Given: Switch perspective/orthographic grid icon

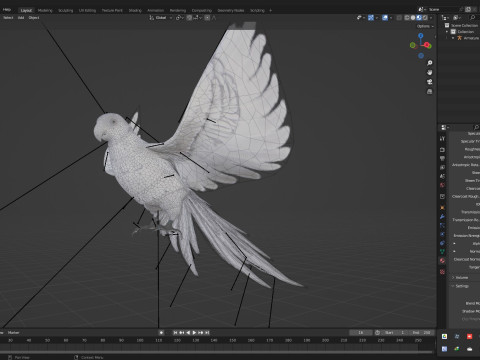Looking at the screenshot, I should 430,91.
